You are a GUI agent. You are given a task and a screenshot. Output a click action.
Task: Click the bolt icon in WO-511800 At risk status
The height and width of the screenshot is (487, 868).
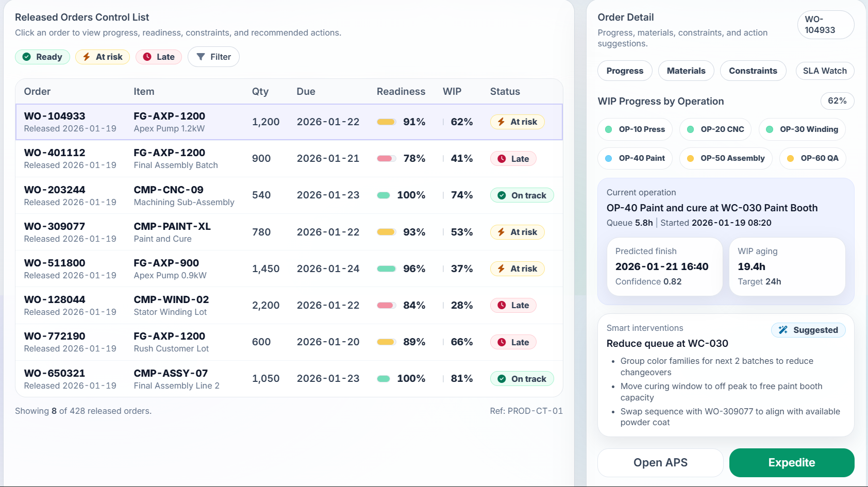click(501, 269)
